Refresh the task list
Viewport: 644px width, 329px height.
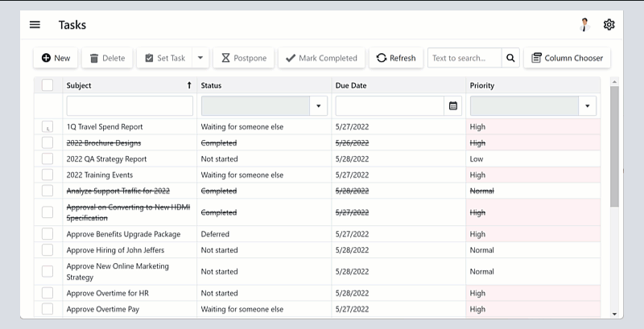click(x=396, y=58)
